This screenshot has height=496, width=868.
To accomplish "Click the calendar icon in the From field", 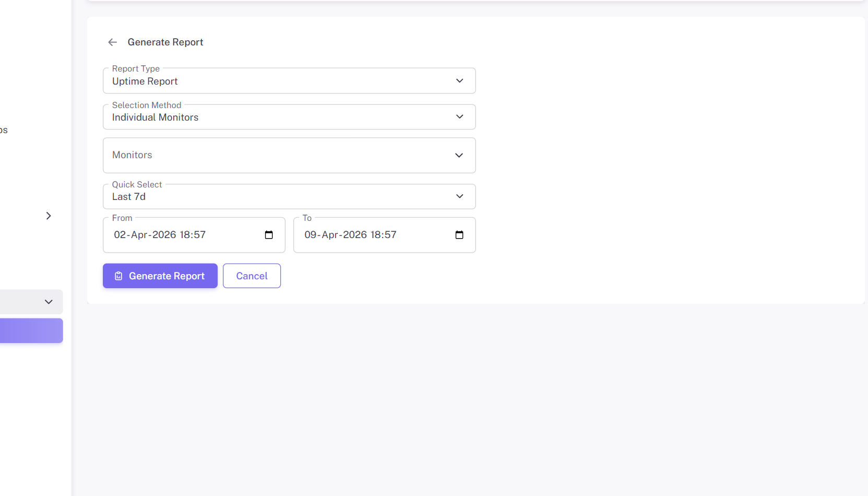I will (268, 235).
